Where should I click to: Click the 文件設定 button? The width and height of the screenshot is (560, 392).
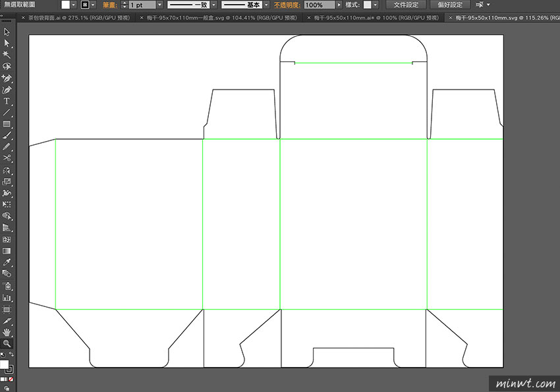406,5
